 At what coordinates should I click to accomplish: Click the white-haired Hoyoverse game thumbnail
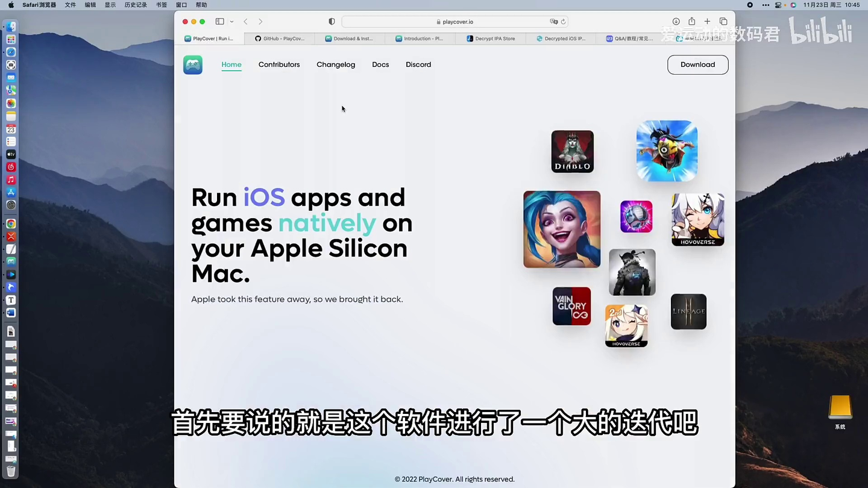698,220
